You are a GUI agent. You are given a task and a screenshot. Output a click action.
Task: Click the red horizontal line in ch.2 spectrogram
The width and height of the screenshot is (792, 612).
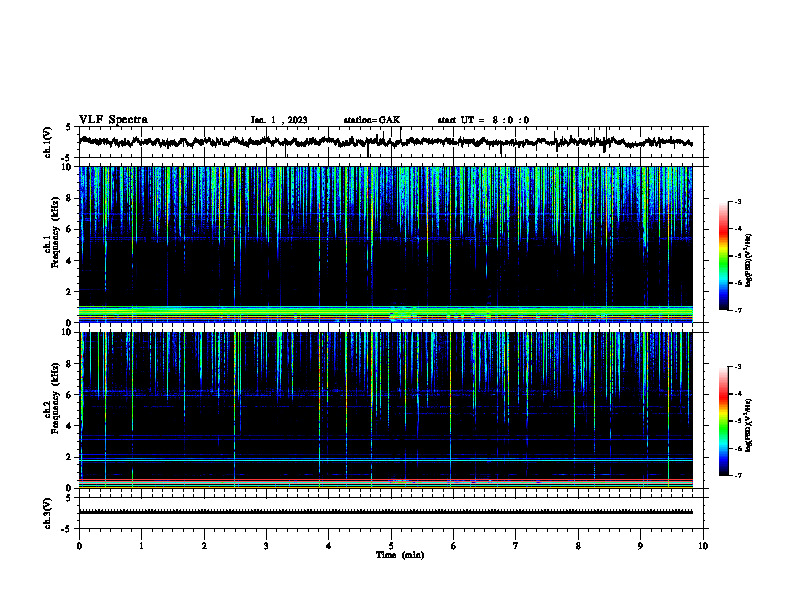[385, 480]
